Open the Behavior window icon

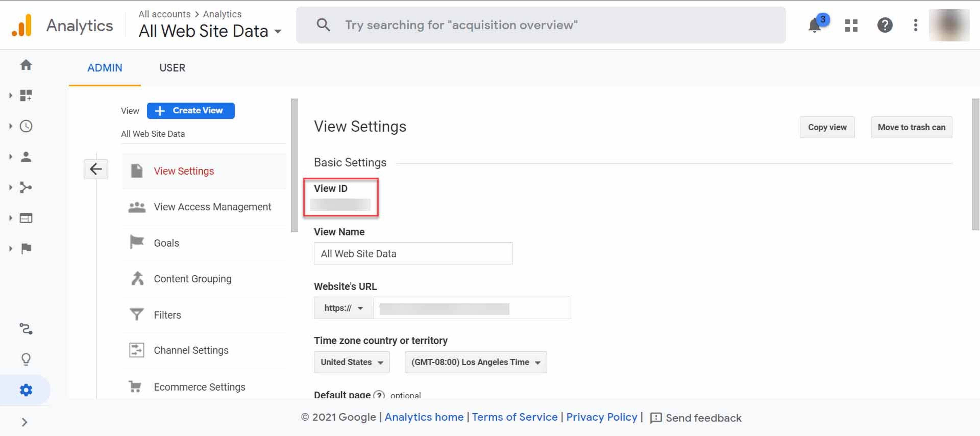[x=26, y=218]
